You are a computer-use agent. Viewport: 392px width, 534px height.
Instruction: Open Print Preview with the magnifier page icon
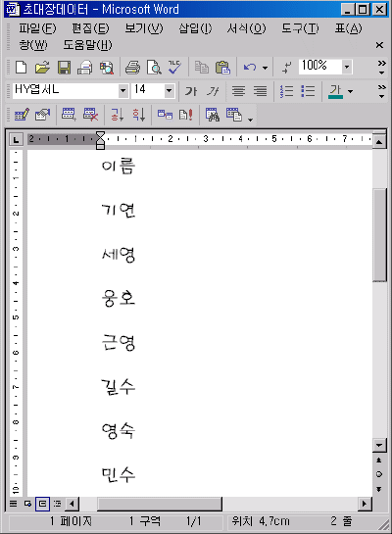tap(154, 67)
